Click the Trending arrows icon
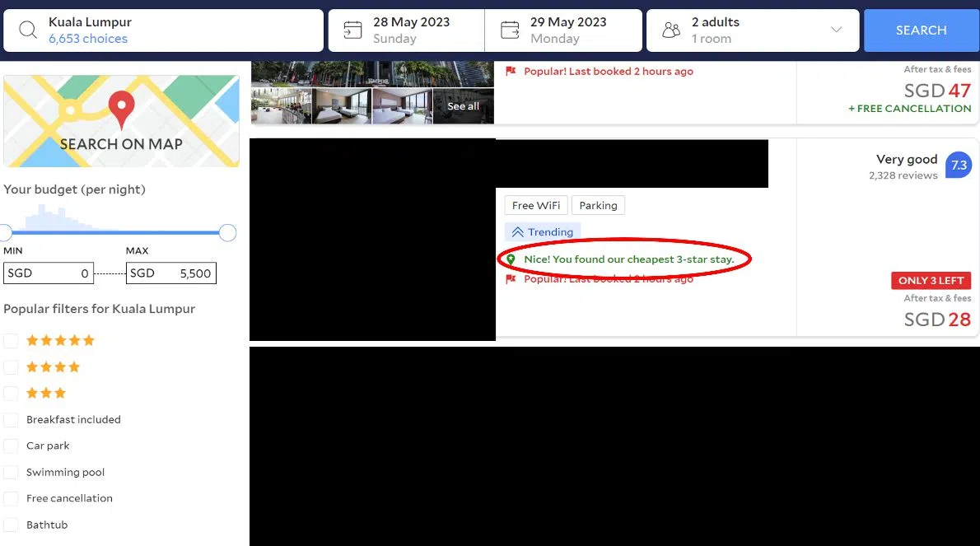This screenshot has height=546, width=980. tap(518, 232)
